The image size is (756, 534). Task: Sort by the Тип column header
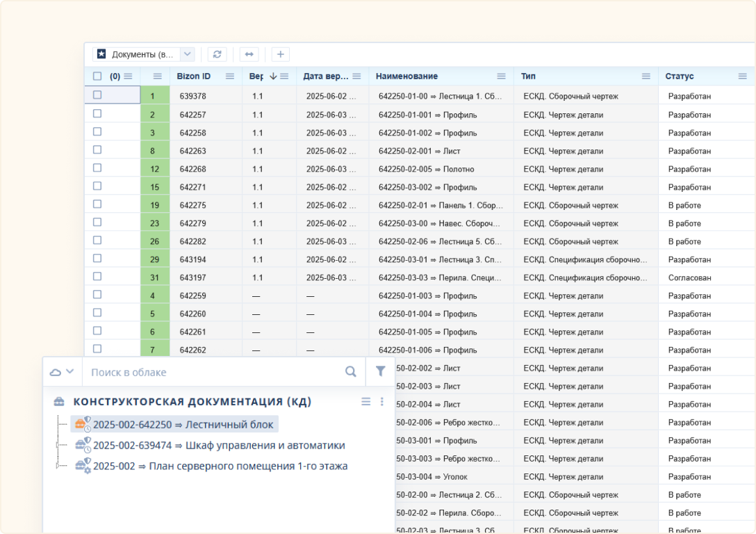pyautogui.click(x=528, y=76)
